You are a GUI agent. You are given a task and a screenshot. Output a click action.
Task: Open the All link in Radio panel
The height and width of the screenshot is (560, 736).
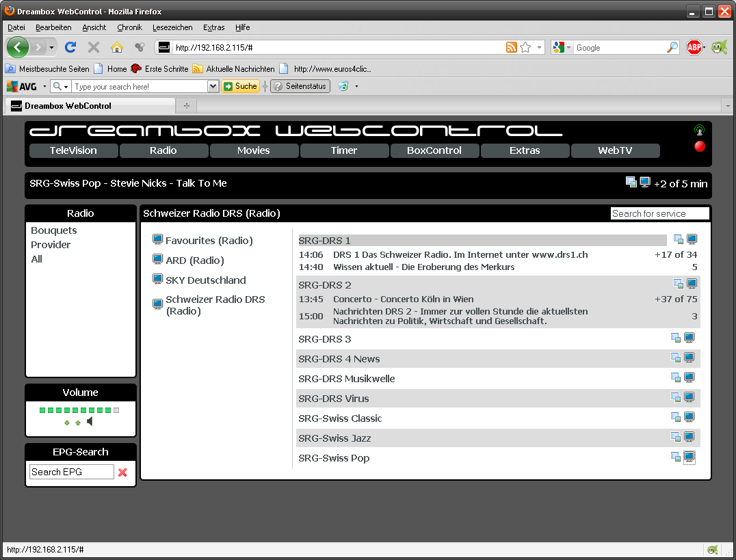point(37,259)
